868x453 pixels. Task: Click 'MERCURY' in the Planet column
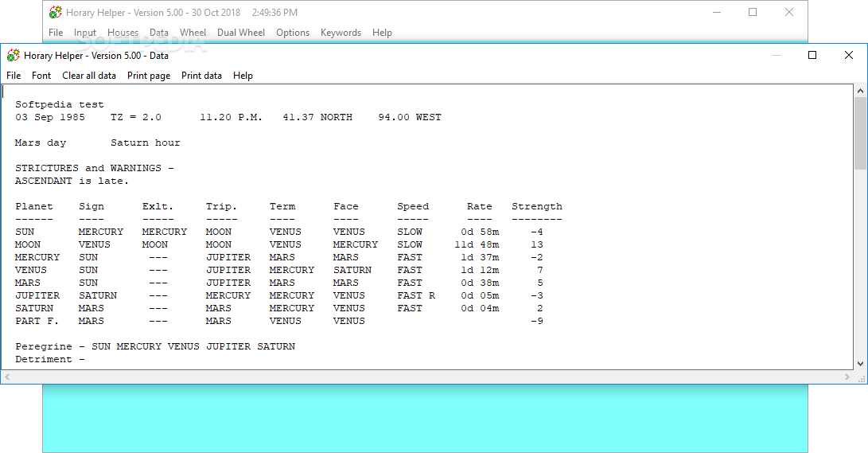click(37, 257)
